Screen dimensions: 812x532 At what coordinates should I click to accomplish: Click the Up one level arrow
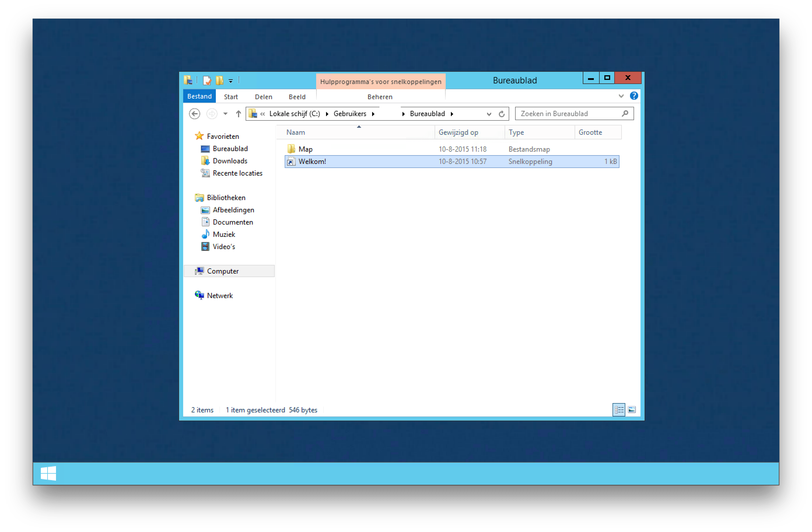[238, 114]
